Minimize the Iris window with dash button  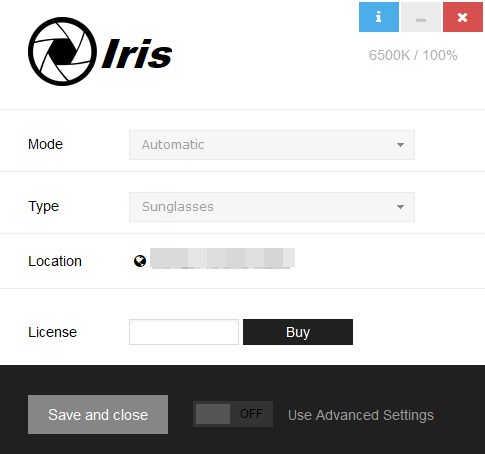(x=421, y=17)
